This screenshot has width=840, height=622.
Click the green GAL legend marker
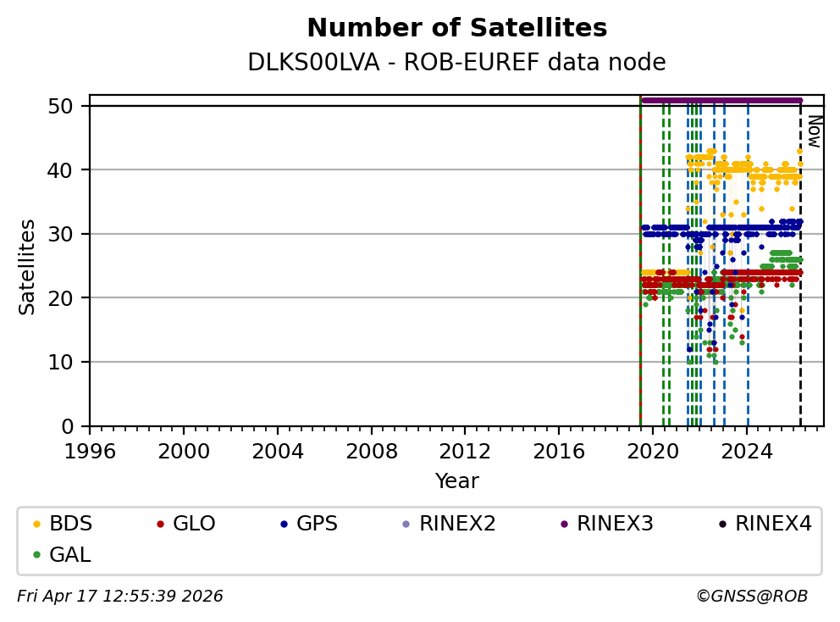coord(36,556)
